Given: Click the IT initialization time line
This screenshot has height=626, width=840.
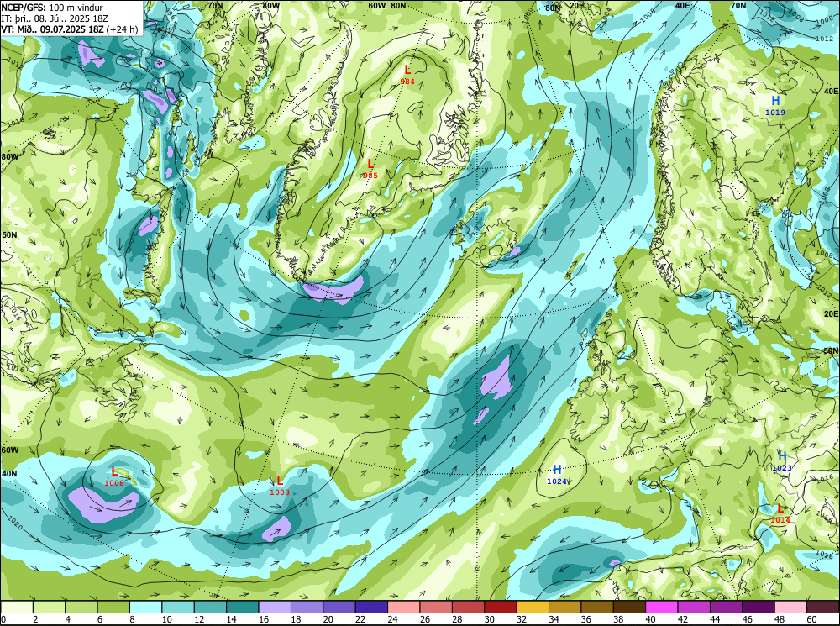Looking at the screenshot, I should click(55, 18).
